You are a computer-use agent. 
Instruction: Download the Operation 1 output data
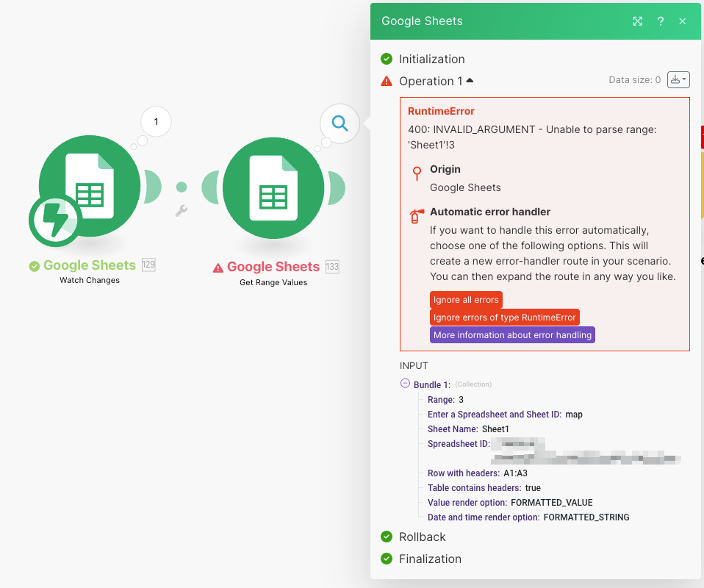(x=673, y=79)
